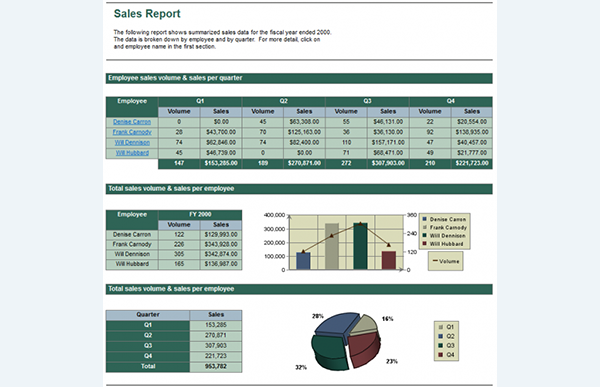Click the Q1 pie legend swatch

coord(440,327)
